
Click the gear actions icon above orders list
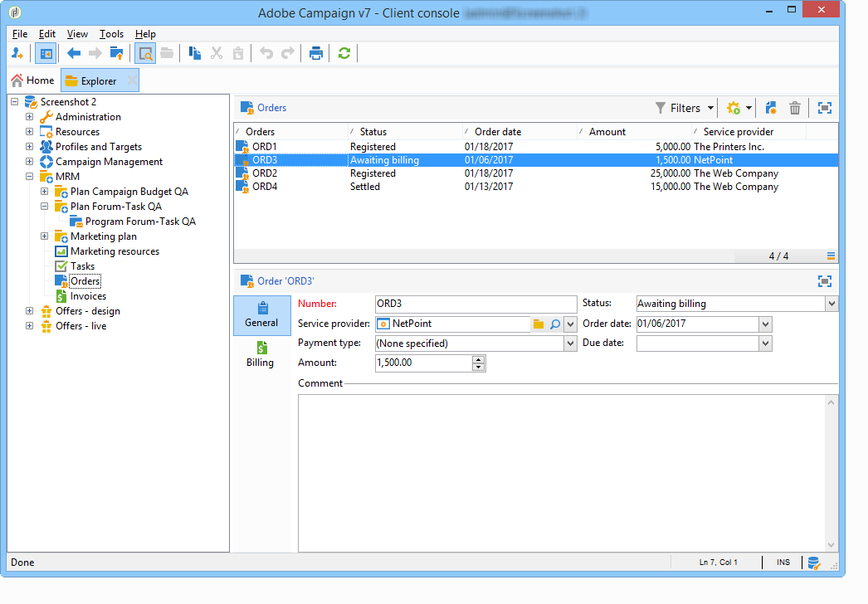coord(734,108)
